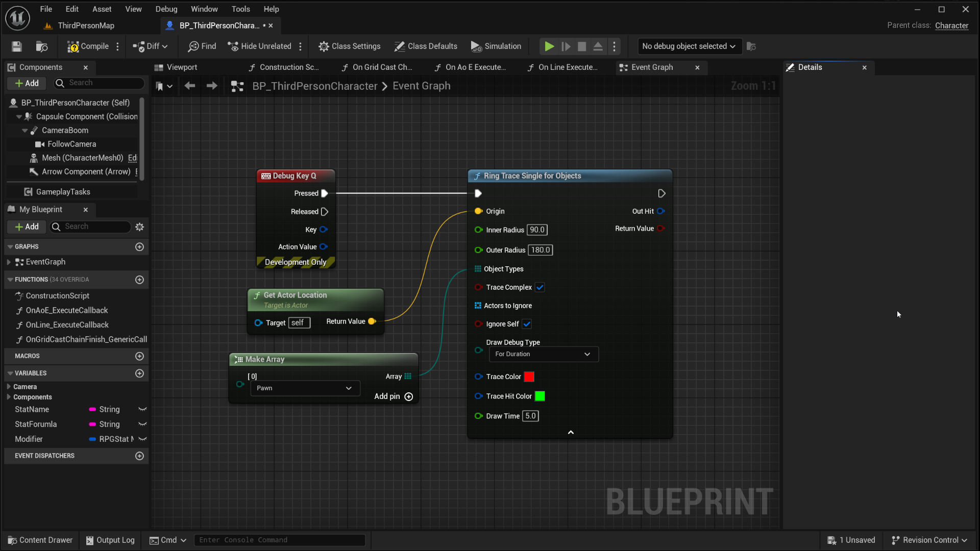Add a new graph
This screenshot has height=551, width=980.
[x=139, y=247]
